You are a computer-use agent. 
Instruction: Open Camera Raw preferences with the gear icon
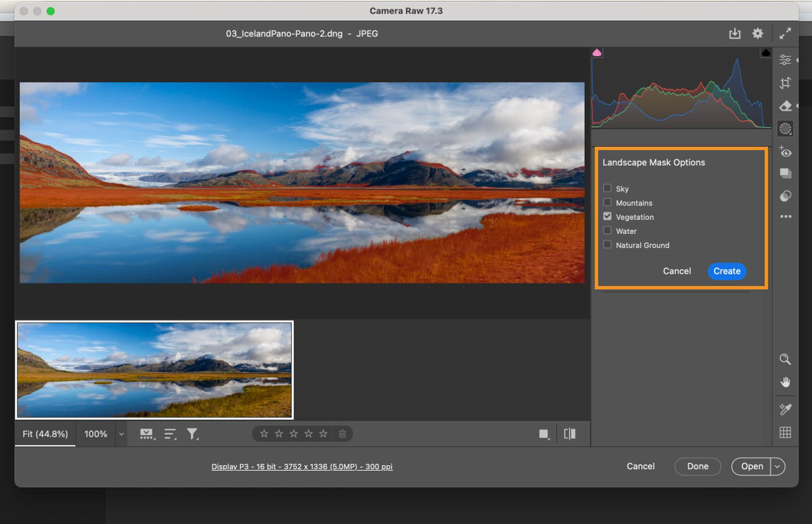click(758, 33)
